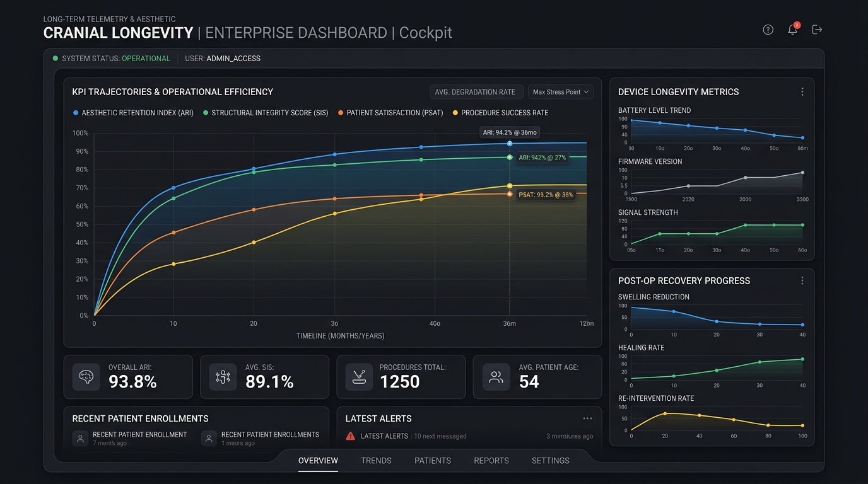Open the Avg. SIS 89.1% card

tap(264, 377)
